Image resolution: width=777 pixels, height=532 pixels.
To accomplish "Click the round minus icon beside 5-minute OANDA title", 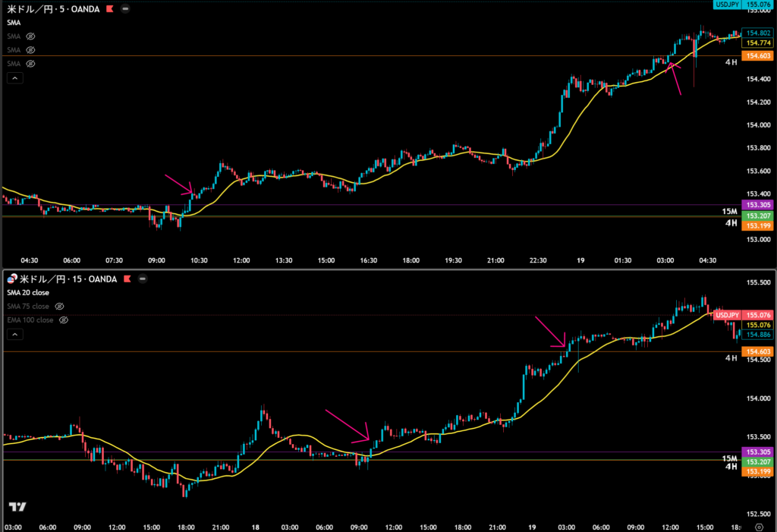I will 124,9.
